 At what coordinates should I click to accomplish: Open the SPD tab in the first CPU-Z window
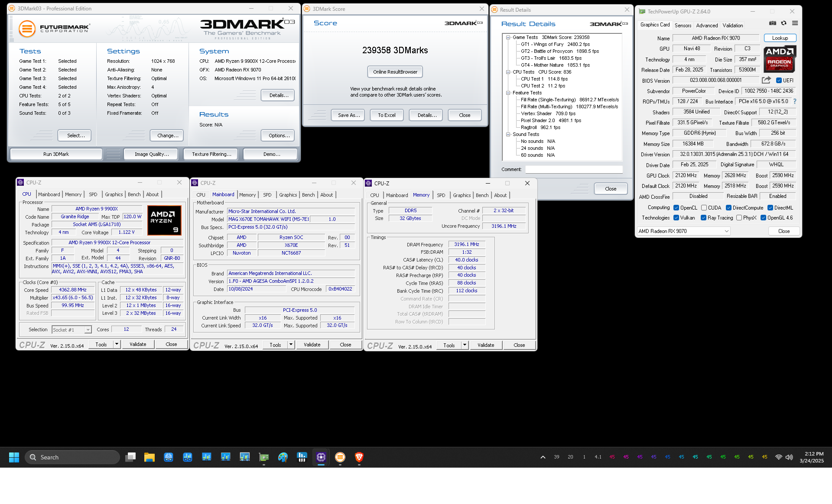tap(93, 194)
